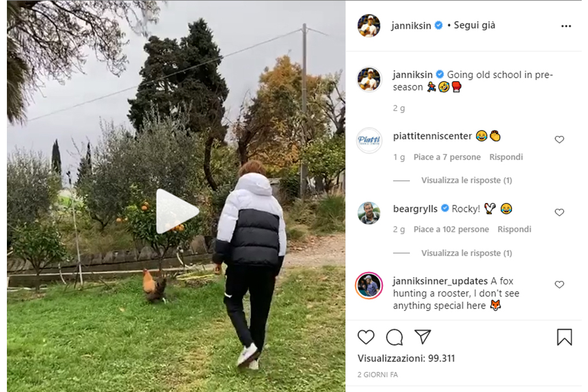588x392 pixels.
Task: Reply to the beargrylls Rocky comment
Action: tap(514, 230)
